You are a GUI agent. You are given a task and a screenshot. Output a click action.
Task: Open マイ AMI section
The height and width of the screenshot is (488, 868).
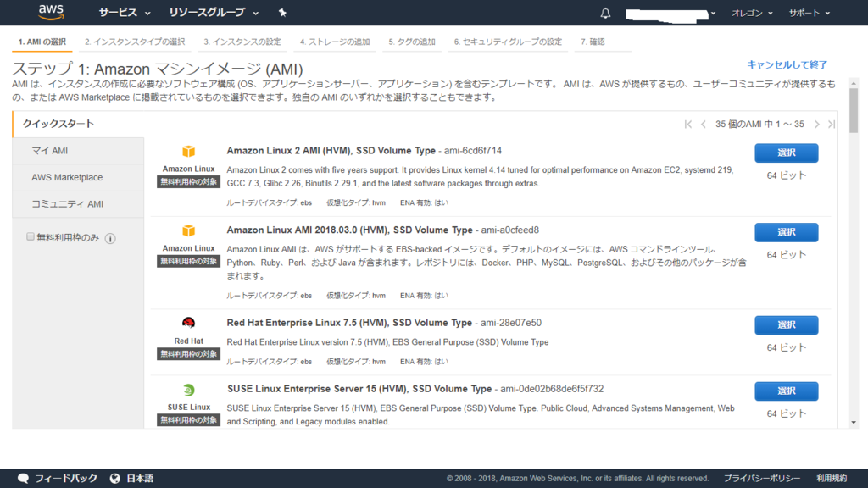point(78,151)
